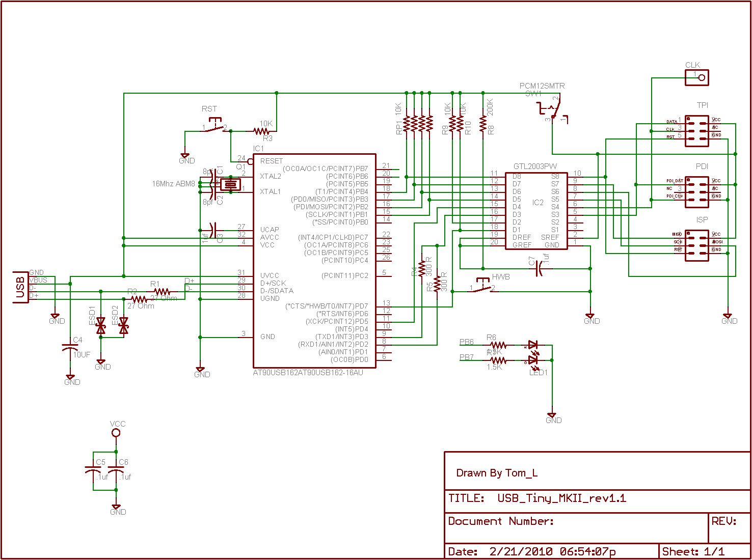
Task: Click the ISP header connector
Action: coord(696,245)
